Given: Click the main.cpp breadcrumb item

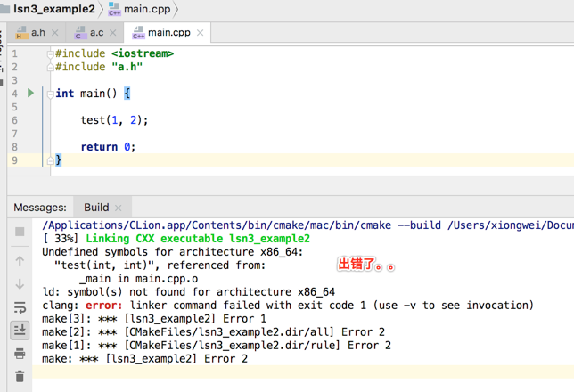Looking at the screenshot, I should (140, 9).
